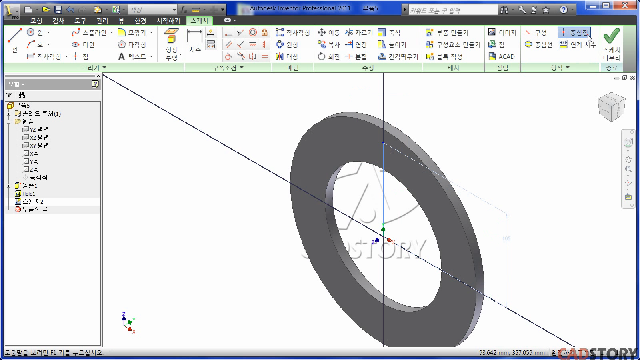
Task: Activate the Dimension tool
Action: pos(194,41)
